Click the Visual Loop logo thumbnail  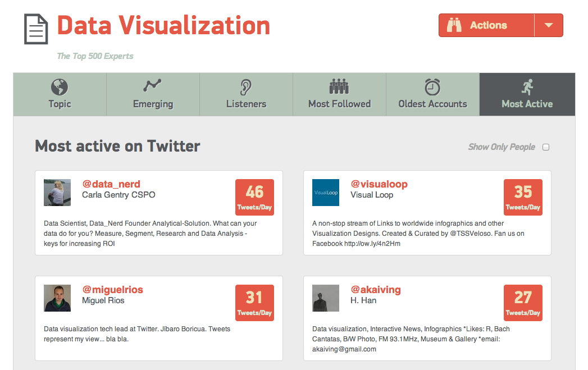point(326,193)
